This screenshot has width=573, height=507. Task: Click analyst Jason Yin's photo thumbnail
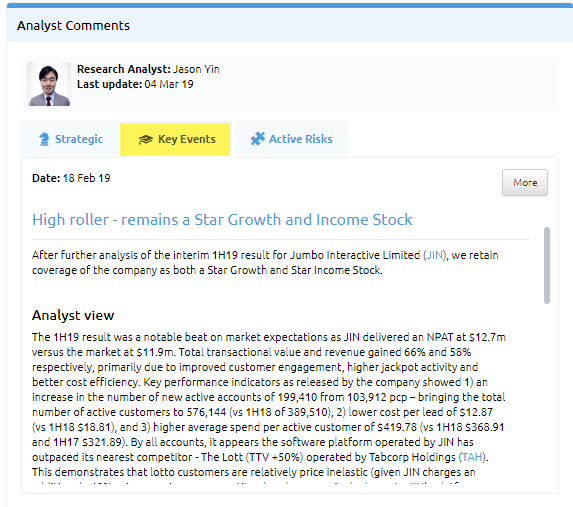49,84
